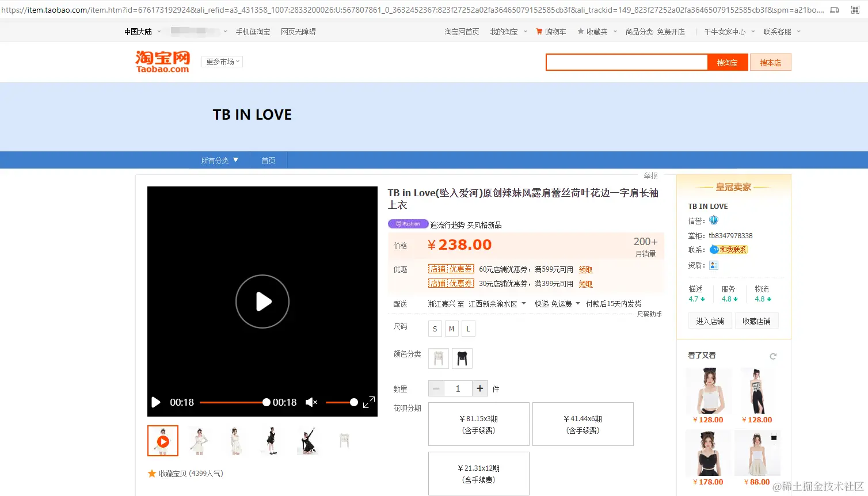Image resolution: width=868 pixels, height=496 pixels.
Task: Expand the 快递 免运费 shipping dropdown
Action: [x=557, y=304]
